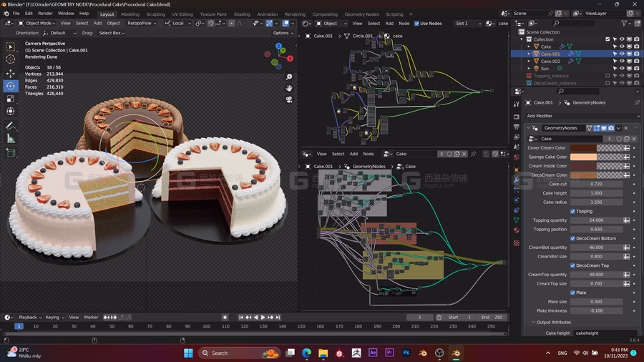Open the viewport Add menu
644x362 pixels.
click(97, 24)
